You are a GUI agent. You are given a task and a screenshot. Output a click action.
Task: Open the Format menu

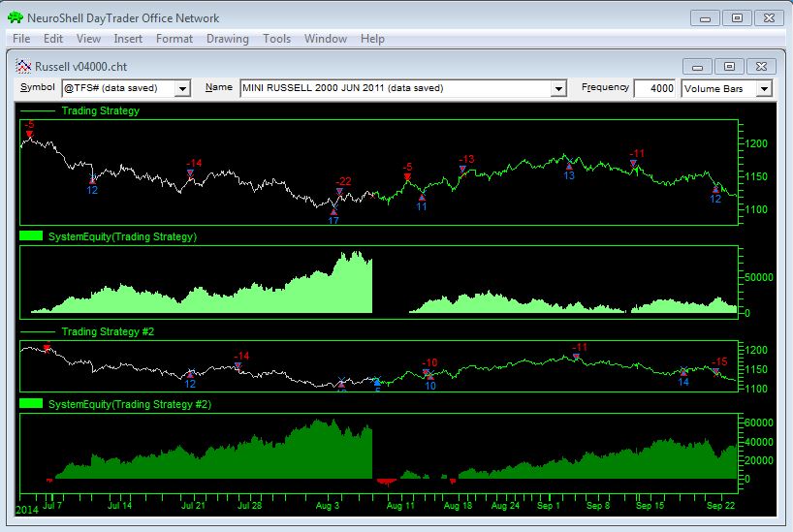pyautogui.click(x=174, y=39)
